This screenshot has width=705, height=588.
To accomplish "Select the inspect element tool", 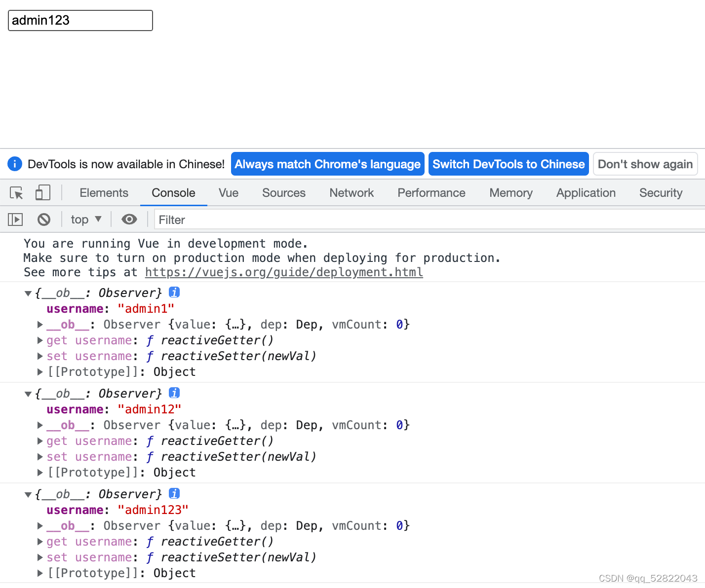I will click(16, 193).
